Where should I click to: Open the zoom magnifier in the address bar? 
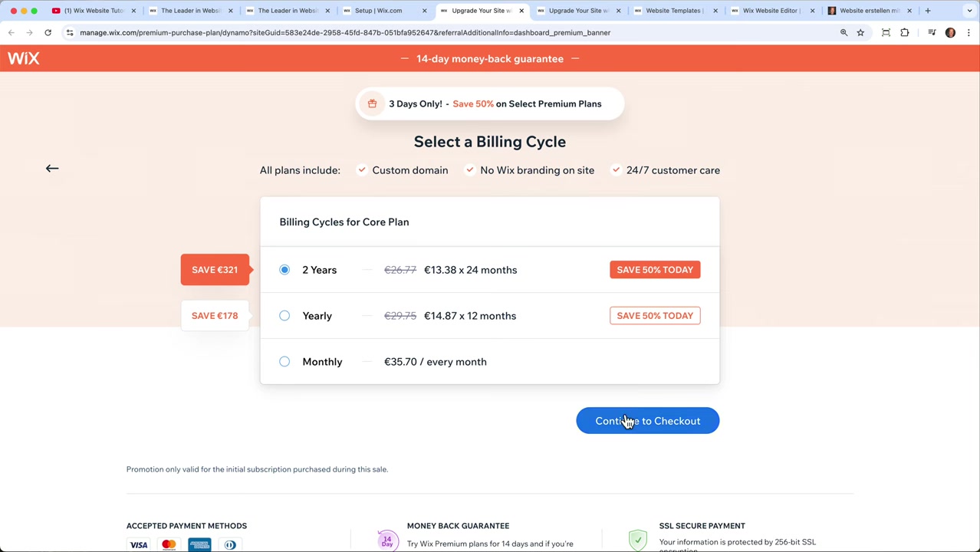[844, 32]
